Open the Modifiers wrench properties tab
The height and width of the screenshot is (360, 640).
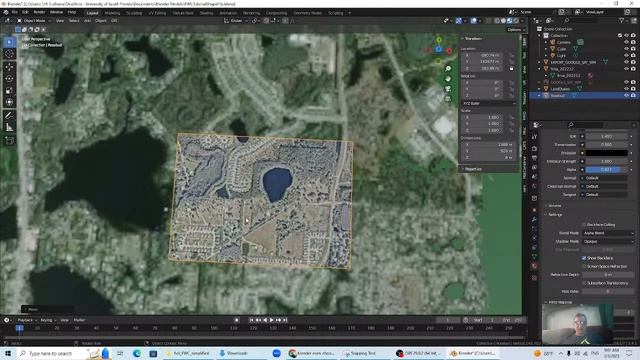[535, 220]
